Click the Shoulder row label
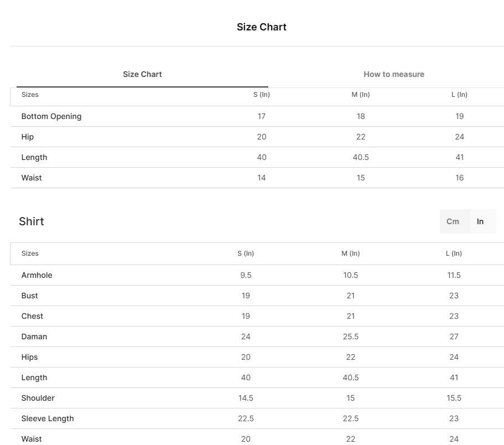This screenshot has width=504, height=445. click(x=38, y=398)
